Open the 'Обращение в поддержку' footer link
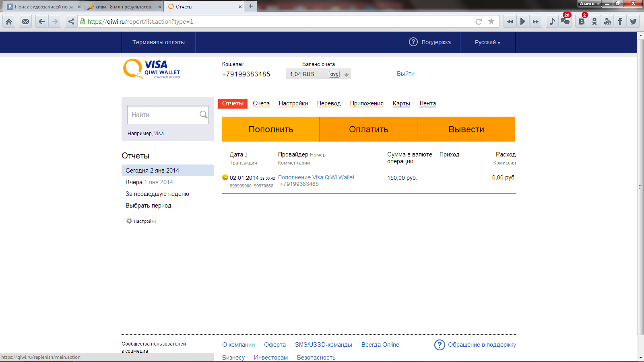This screenshot has width=644, height=362. (x=482, y=345)
